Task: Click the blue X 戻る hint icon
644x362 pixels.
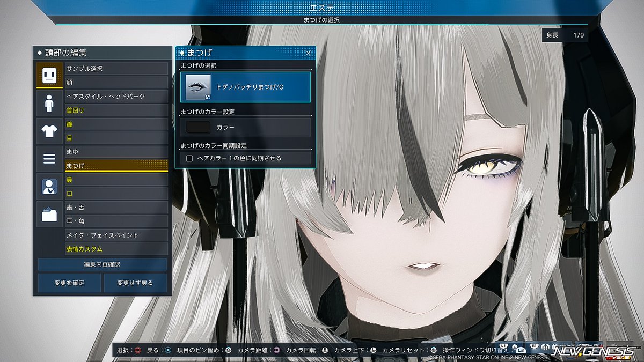Action: point(168,350)
